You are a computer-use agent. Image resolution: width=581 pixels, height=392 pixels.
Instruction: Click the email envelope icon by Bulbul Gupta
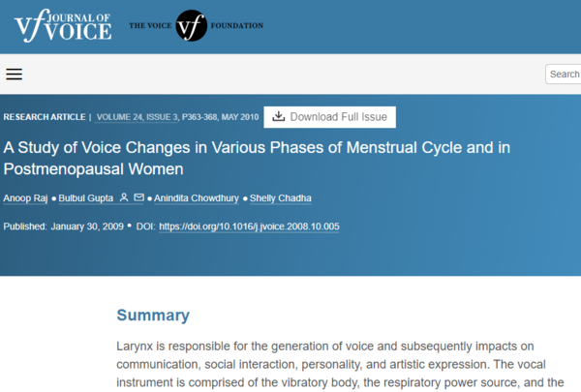pos(138,198)
